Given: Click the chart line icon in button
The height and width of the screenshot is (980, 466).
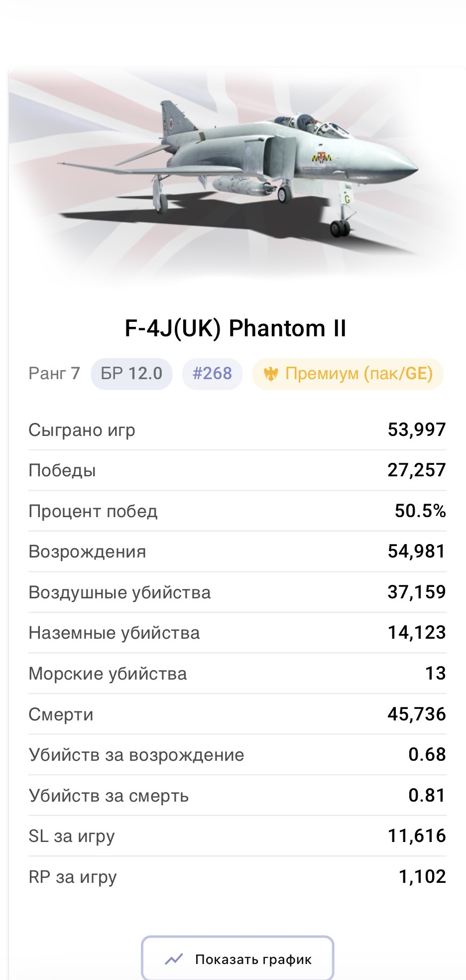Looking at the screenshot, I should pyautogui.click(x=174, y=959).
